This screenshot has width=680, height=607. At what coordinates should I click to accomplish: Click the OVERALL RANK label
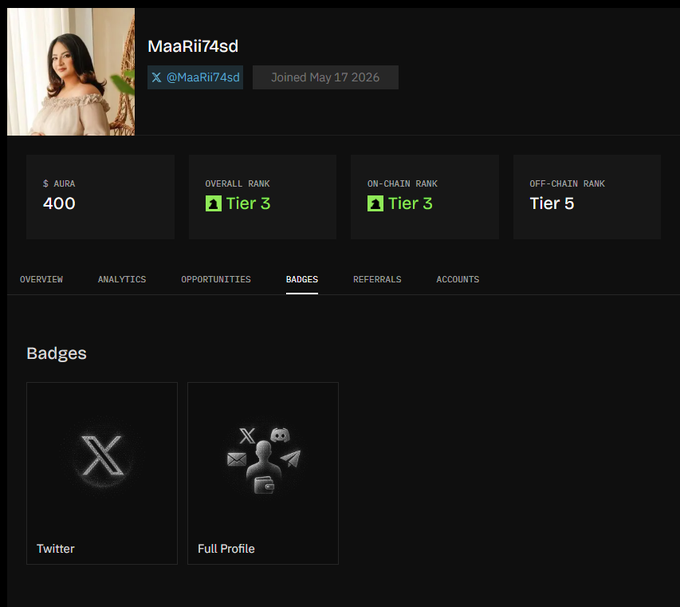237,184
